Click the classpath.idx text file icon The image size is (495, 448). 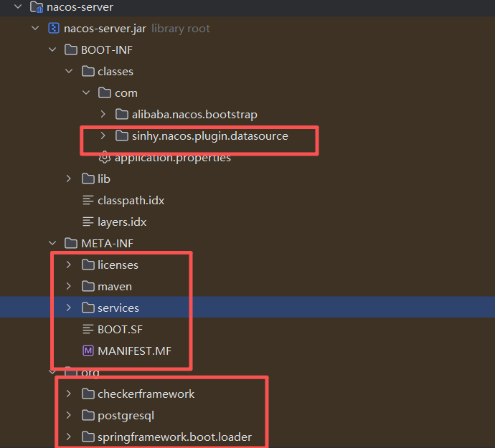pos(88,200)
